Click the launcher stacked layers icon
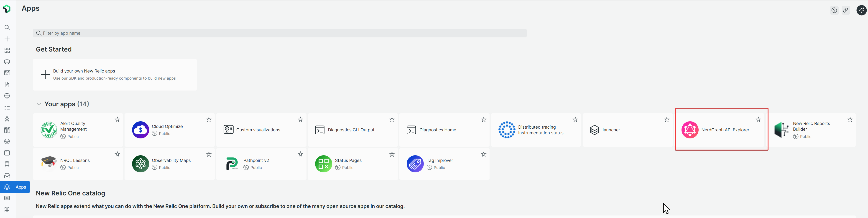This screenshot has width=868, height=218. [x=595, y=130]
